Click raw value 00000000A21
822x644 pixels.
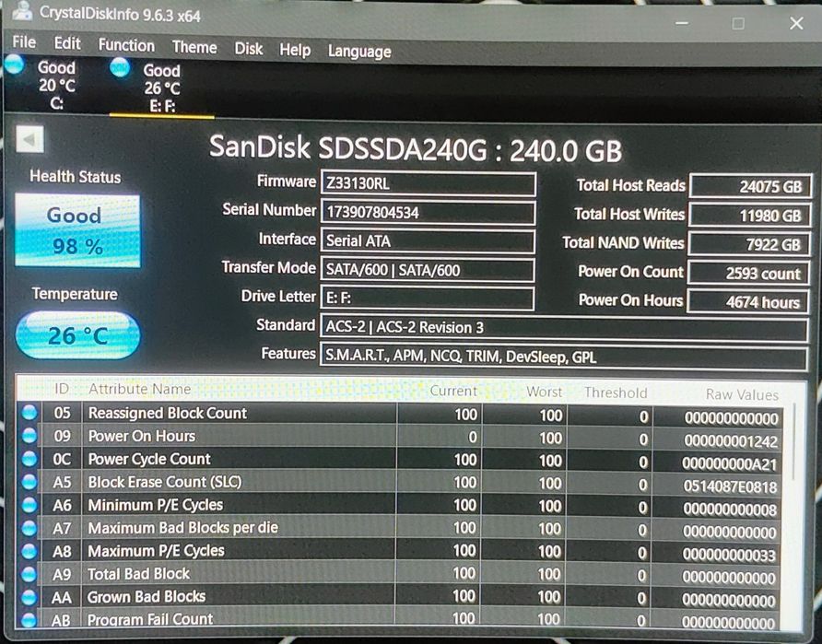pyautogui.click(x=729, y=464)
